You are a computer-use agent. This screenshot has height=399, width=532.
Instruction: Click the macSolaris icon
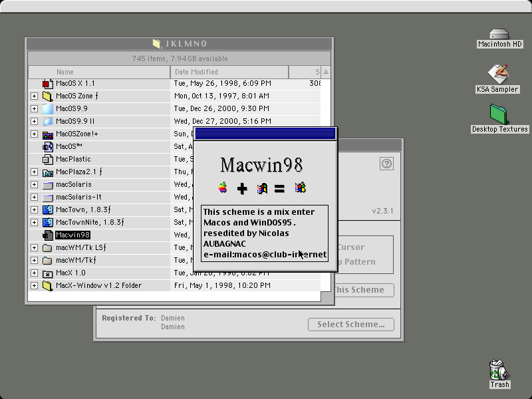[x=47, y=185]
